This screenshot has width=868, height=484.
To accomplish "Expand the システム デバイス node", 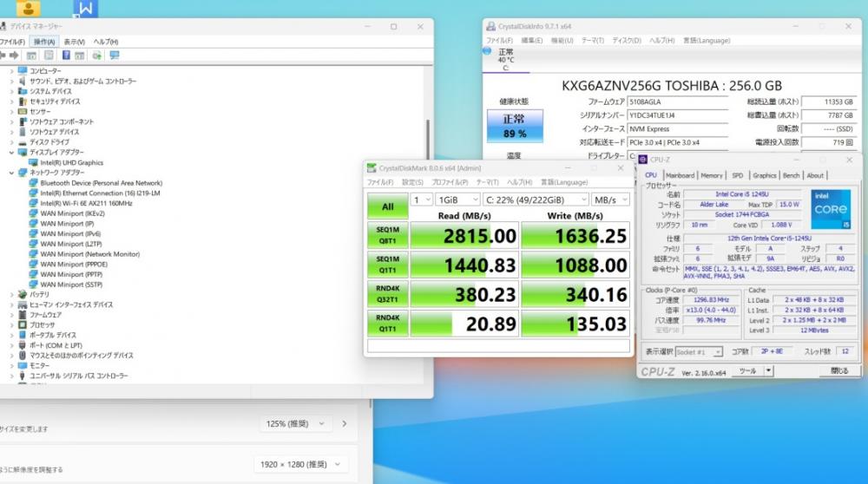I will tap(11, 91).
